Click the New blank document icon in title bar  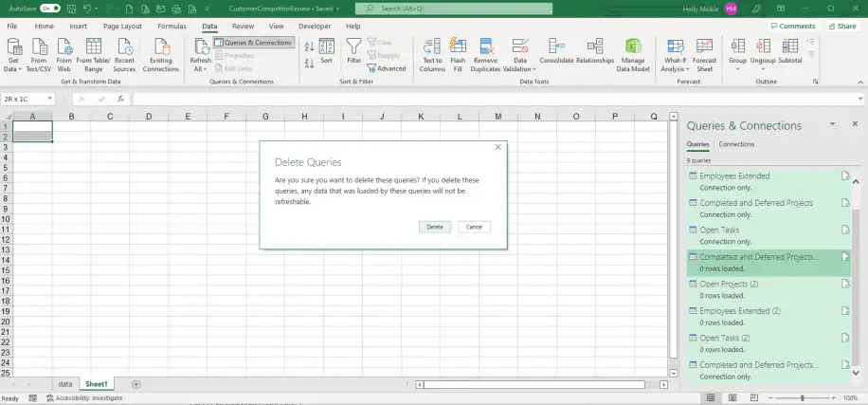(x=129, y=9)
